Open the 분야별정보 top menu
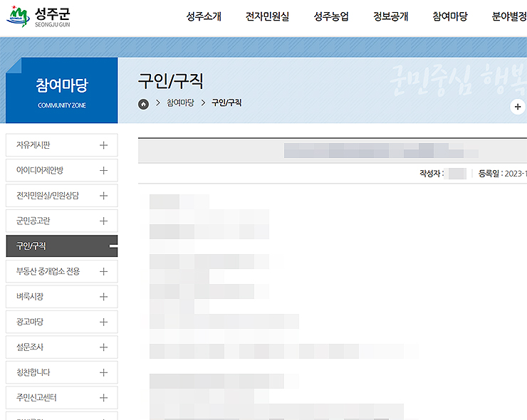The width and height of the screenshot is (527, 420). point(509,16)
